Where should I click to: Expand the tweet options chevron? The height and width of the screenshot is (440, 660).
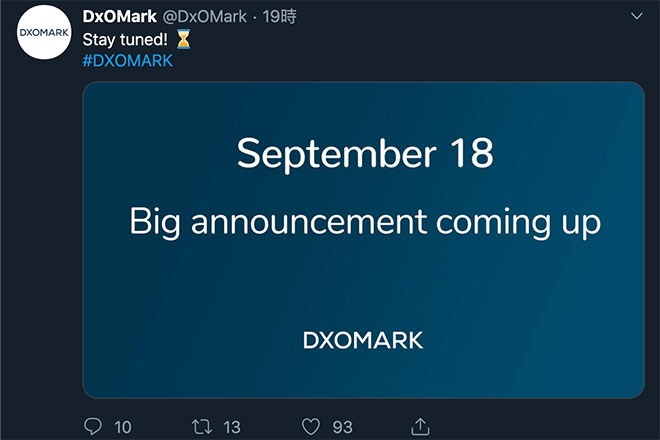pos(637,16)
